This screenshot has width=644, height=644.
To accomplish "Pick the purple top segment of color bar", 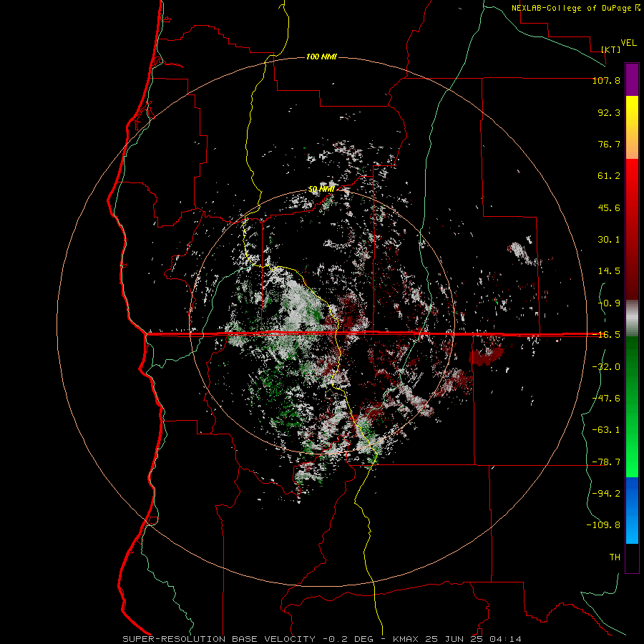I will tap(632, 79).
